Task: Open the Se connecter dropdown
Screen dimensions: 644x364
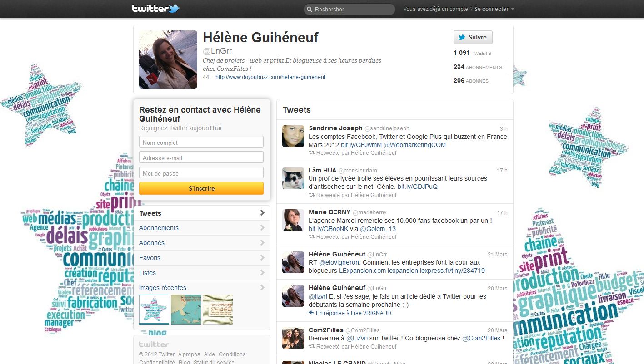Action: (x=494, y=9)
